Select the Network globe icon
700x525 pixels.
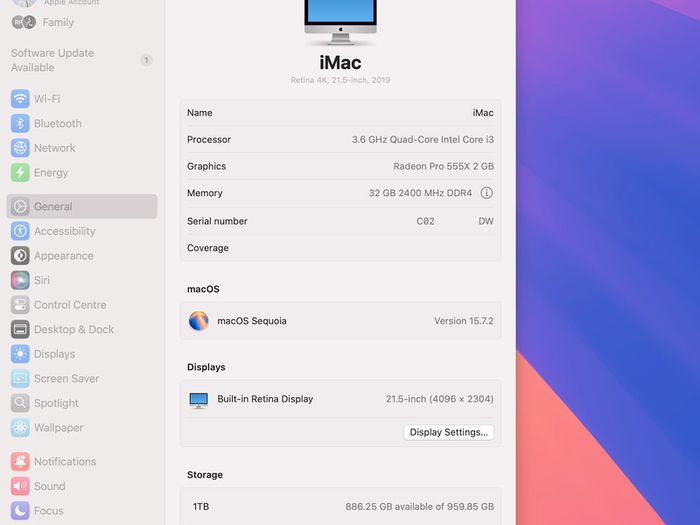(20, 148)
